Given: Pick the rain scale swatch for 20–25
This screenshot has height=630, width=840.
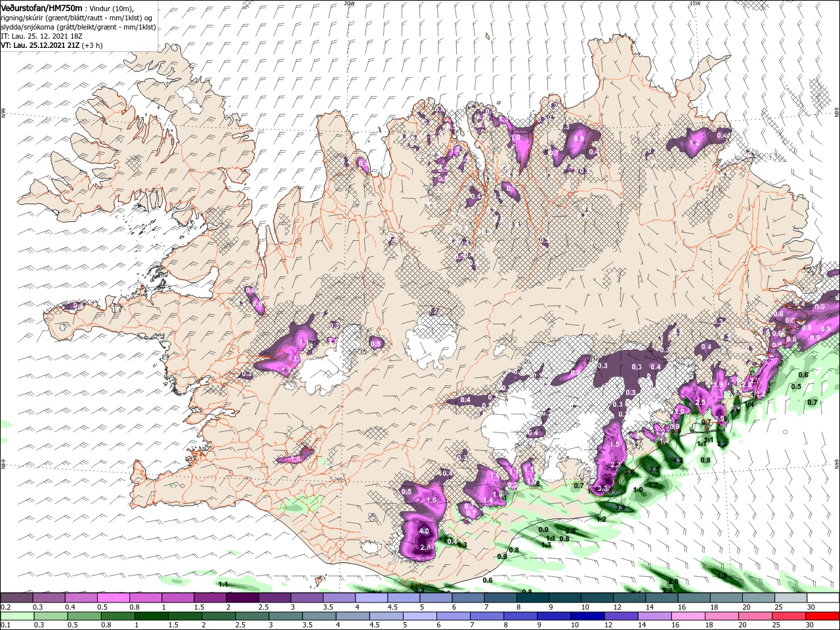Looking at the screenshot, I should 756,616.
